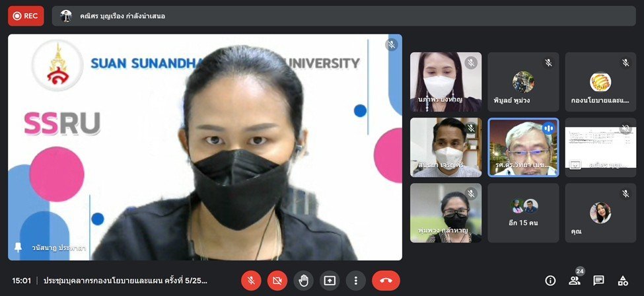Select your own tile with red microphone icon
The image size is (644, 296).
pyautogui.click(x=600, y=213)
